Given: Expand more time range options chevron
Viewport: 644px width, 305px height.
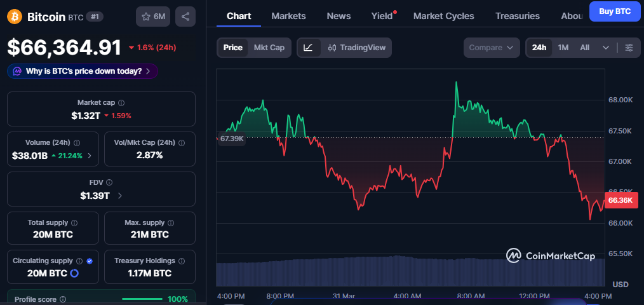Looking at the screenshot, I should 605,48.
